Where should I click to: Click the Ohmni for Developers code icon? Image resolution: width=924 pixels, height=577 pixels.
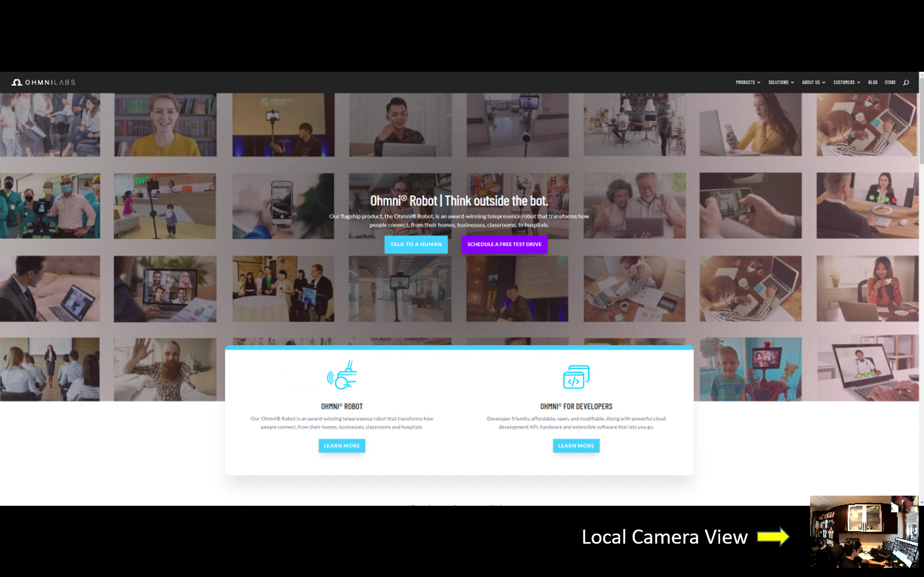point(576,377)
